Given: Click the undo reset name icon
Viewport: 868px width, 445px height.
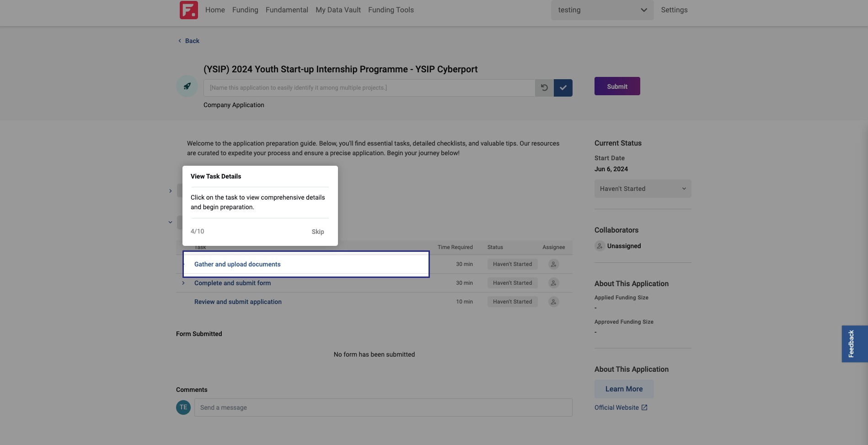Looking at the screenshot, I should (544, 87).
